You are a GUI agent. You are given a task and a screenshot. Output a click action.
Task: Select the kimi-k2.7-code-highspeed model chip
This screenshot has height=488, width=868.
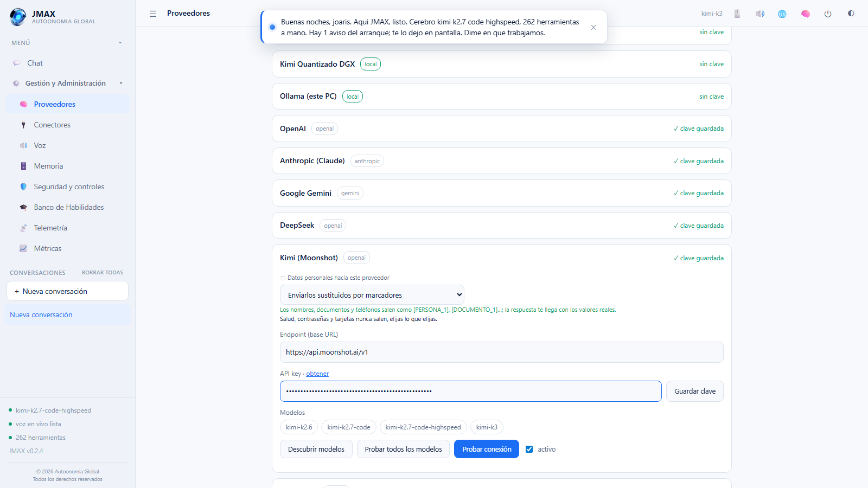click(x=423, y=427)
